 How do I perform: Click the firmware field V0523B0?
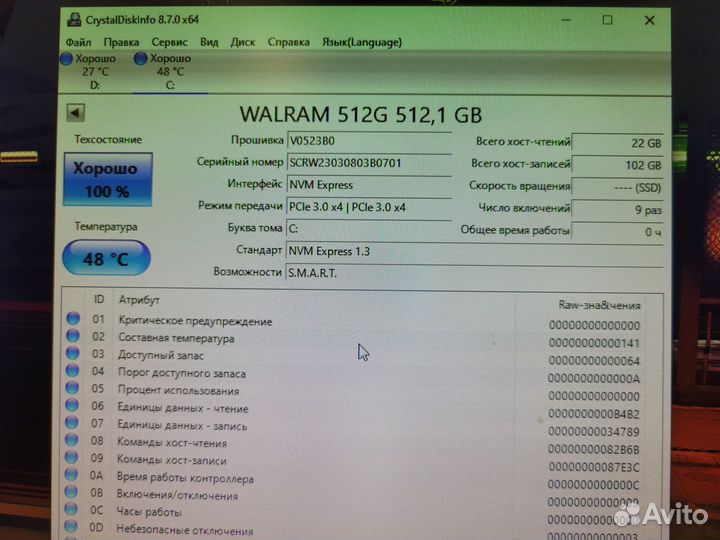tap(369, 141)
